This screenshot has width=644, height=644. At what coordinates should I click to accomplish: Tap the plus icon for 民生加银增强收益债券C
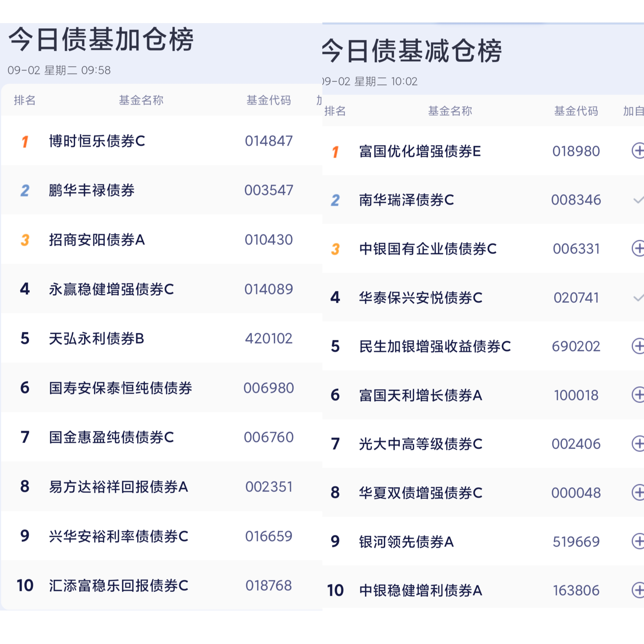coord(638,346)
